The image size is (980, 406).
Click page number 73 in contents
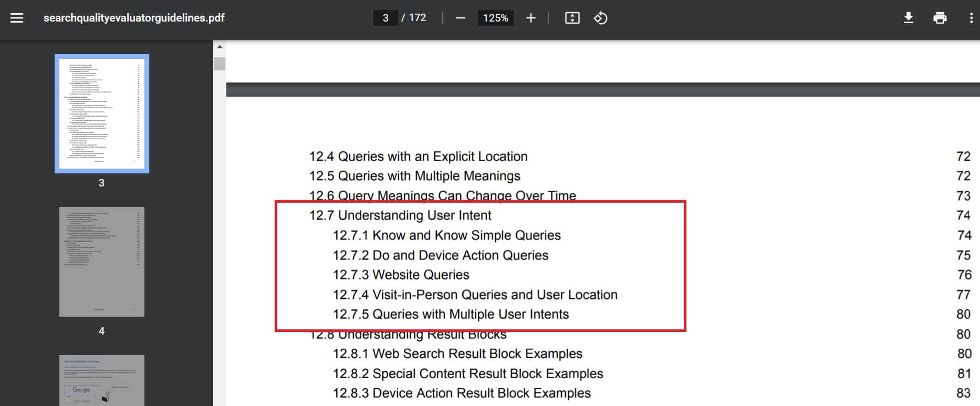pos(963,196)
